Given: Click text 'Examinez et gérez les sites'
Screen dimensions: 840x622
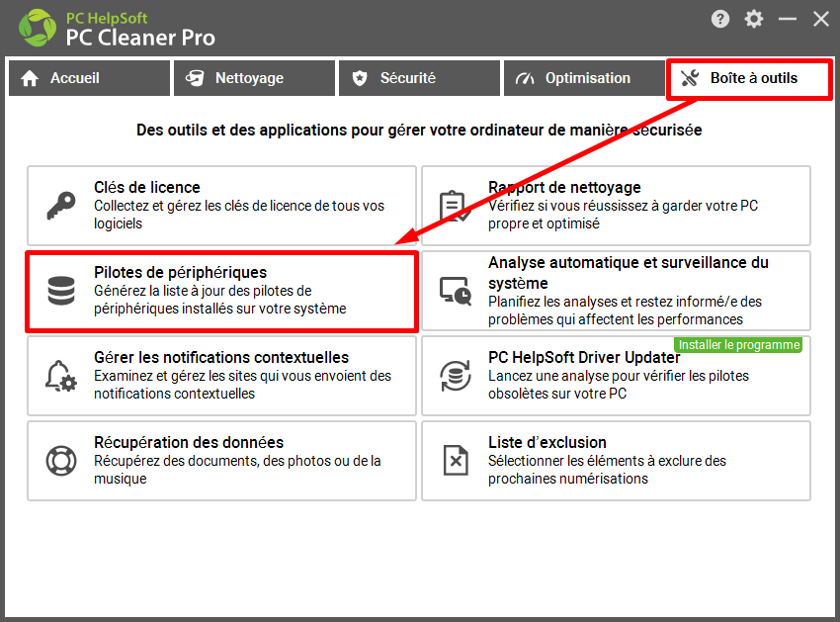Looking at the screenshot, I should tap(243, 385).
